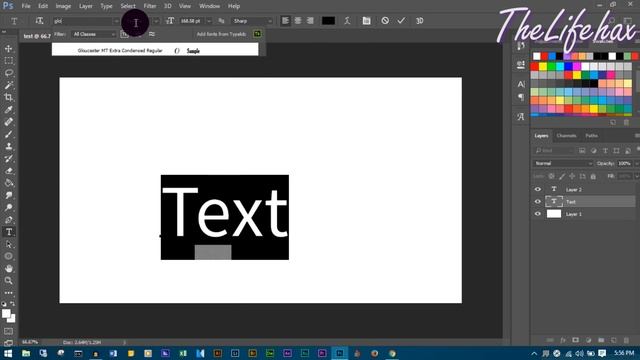
Task: Select the Clone Stamp tool
Action: pos(9,147)
